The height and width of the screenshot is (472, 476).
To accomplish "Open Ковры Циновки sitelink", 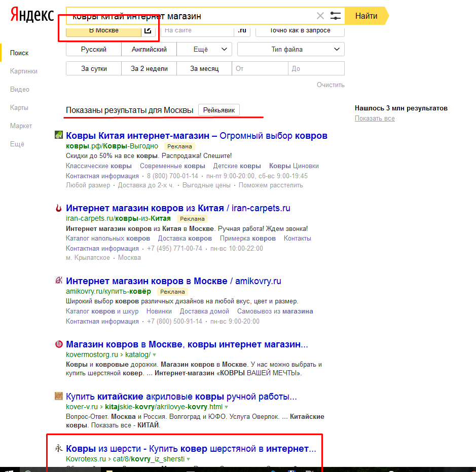I will (x=294, y=166).
